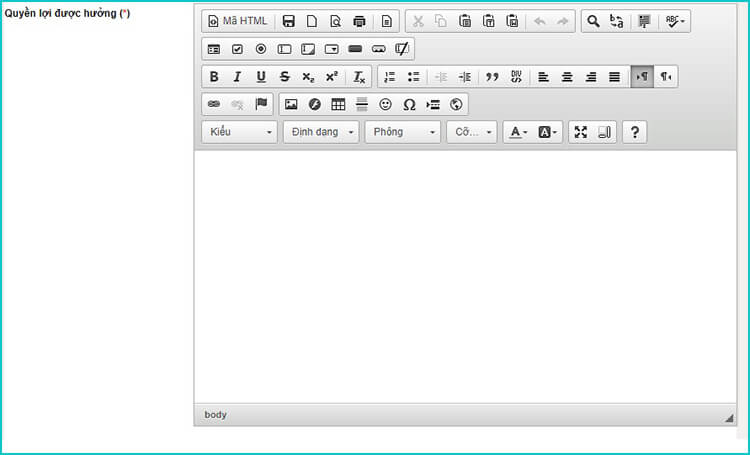750x455 pixels.
Task: Insert a numbered list
Action: (x=390, y=77)
